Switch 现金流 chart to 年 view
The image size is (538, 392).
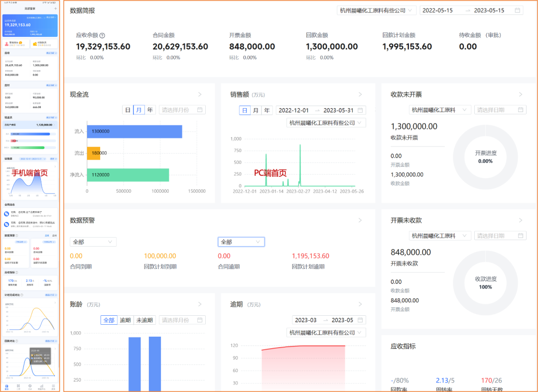[x=150, y=110]
